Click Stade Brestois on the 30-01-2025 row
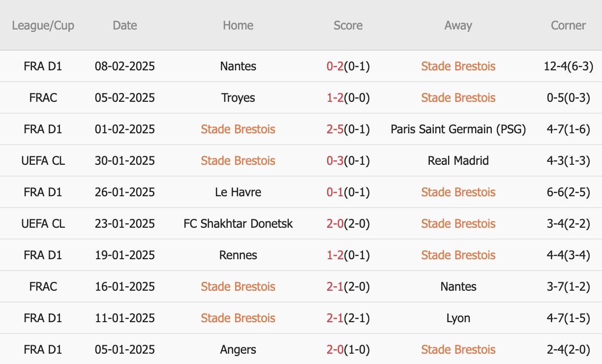The image size is (602, 364). pos(238,160)
